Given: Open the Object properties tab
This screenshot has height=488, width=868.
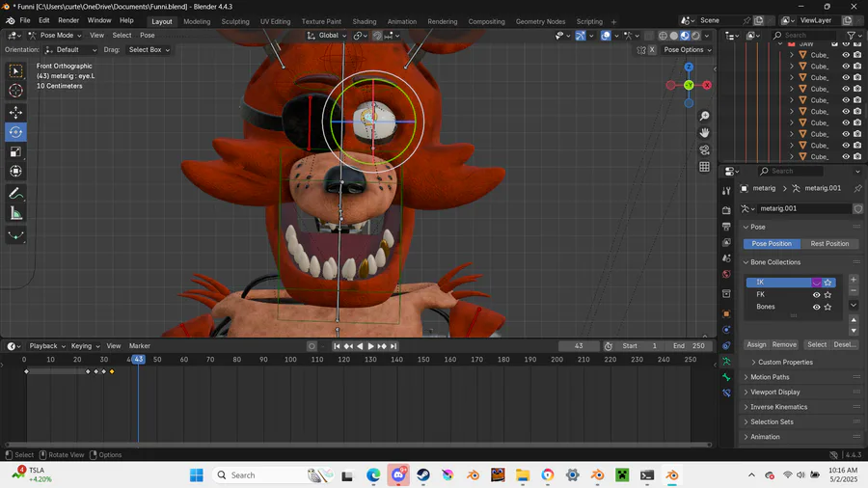Looking at the screenshot, I should (726, 313).
